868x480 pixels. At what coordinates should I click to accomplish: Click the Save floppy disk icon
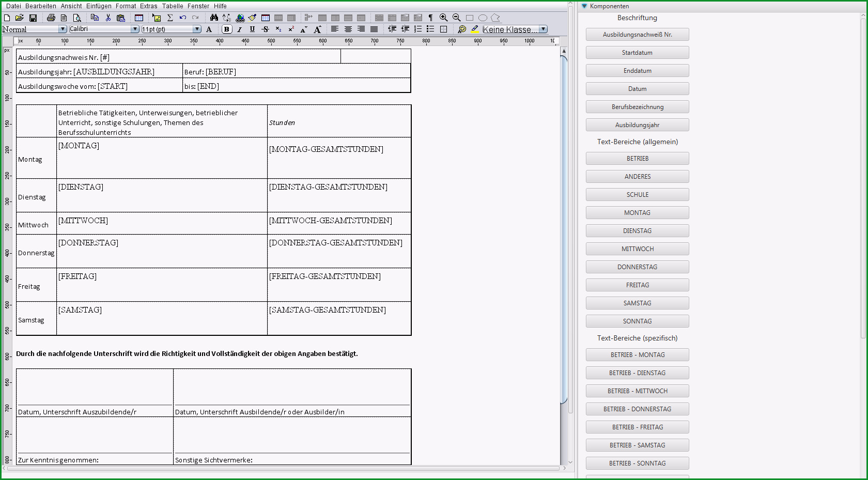coord(33,18)
